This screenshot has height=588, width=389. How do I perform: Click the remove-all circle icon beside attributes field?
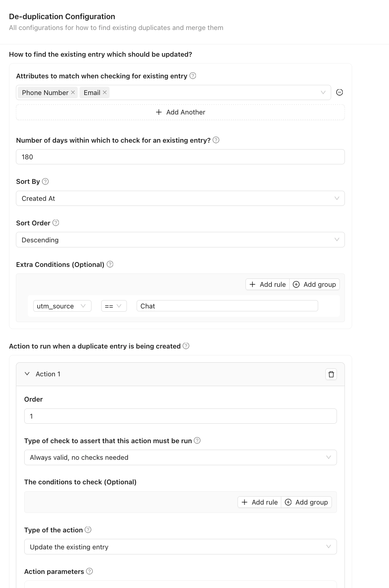[x=339, y=92]
